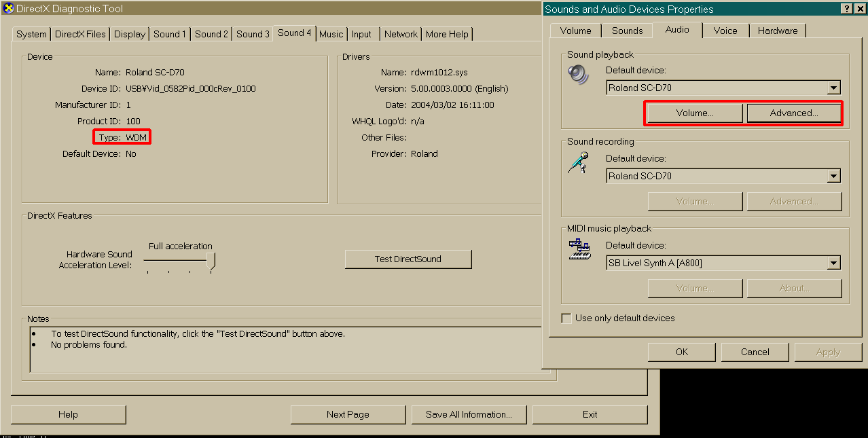Open the Hardware tab

(x=778, y=31)
